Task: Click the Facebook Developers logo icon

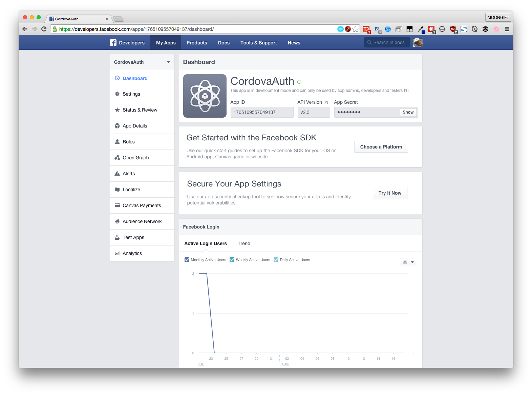Action: tap(113, 43)
